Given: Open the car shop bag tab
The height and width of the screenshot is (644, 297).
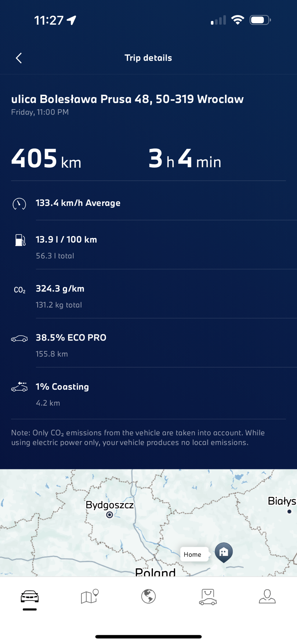Looking at the screenshot, I should (208, 597).
